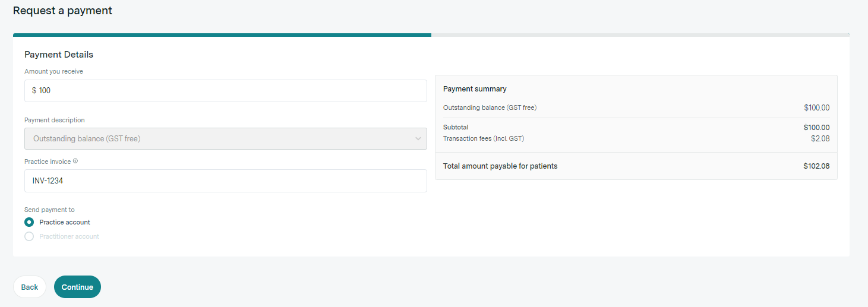Click the Transaction fees (Incl. GST) line
The height and width of the screenshot is (307, 868).
tap(484, 138)
